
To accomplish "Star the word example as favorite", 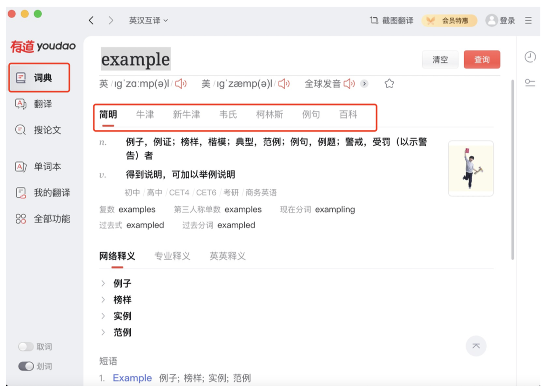I will coord(389,83).
